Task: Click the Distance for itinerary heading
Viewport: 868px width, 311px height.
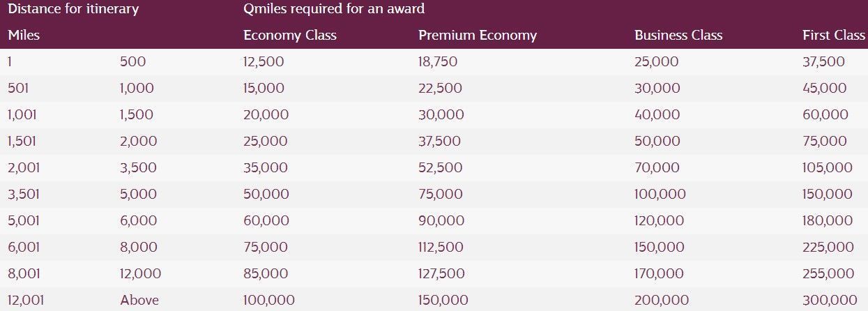Action: pos(73,9)
